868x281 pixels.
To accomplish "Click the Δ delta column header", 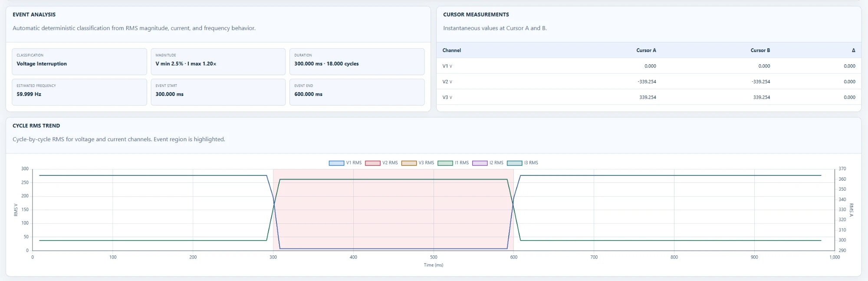I will (853, 50).
